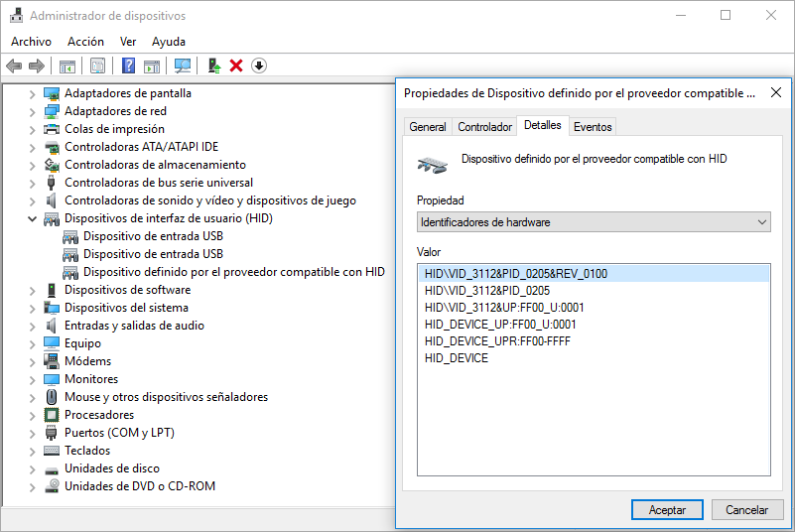Viewport: 795px width, 532px height.
Task: Click the show/hide console tree toolbar icon
Action: 66,66
